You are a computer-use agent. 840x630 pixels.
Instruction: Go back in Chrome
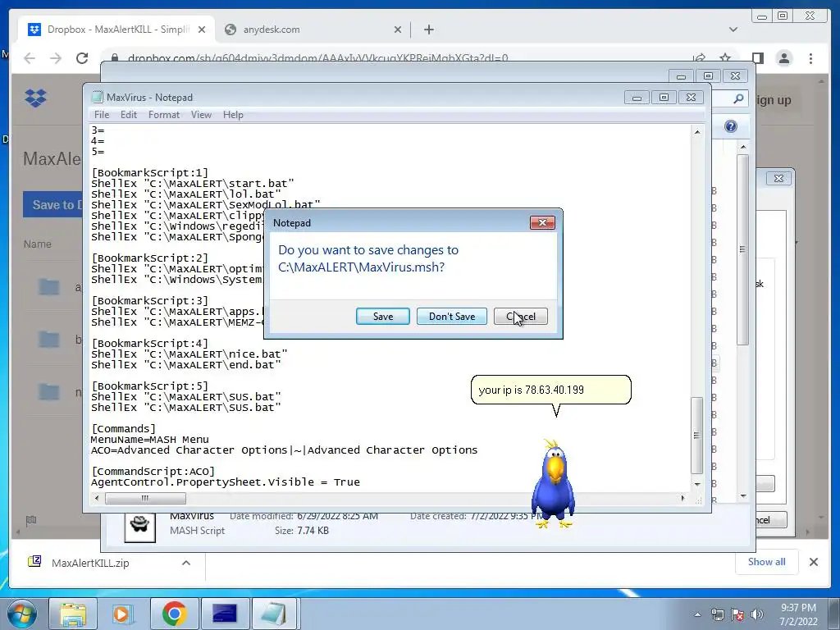click(x=30, y=58)
